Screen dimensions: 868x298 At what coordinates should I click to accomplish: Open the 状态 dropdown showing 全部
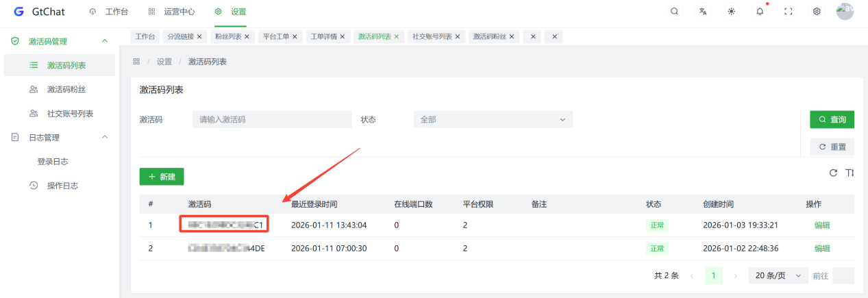[493, 119]
